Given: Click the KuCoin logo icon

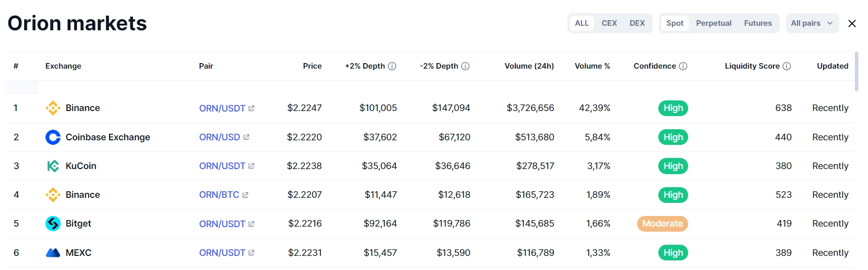Looking at the screenshot, I should [53, 166].
